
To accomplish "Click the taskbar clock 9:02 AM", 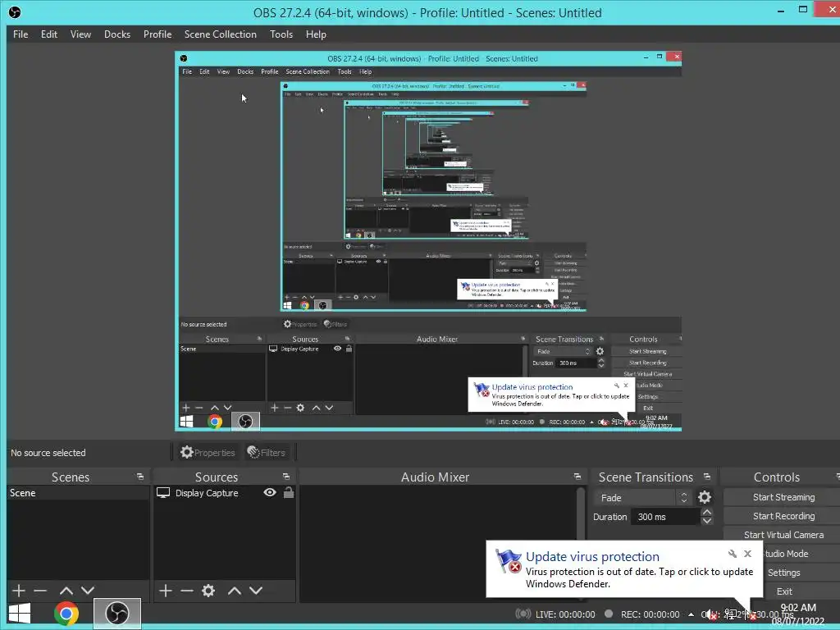I will tap(798, 608).
